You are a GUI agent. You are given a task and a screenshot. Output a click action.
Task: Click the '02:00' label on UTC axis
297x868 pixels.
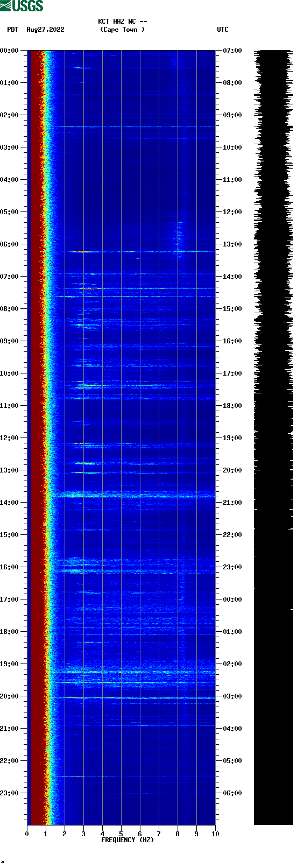tap(232, 664)
